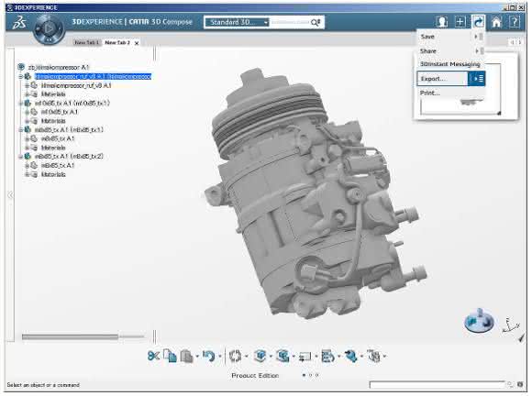Click the Copy icon in bottom toolbar

(x=170, y=356)
